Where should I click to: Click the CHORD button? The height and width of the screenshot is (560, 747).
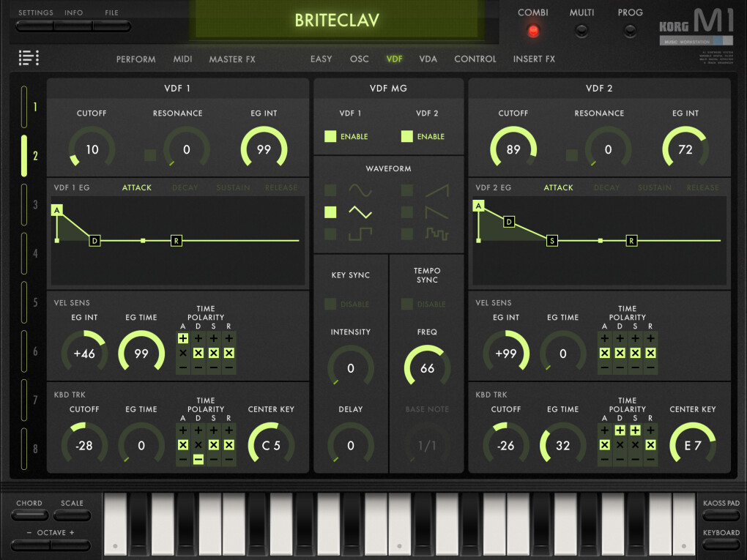[29, 515]
